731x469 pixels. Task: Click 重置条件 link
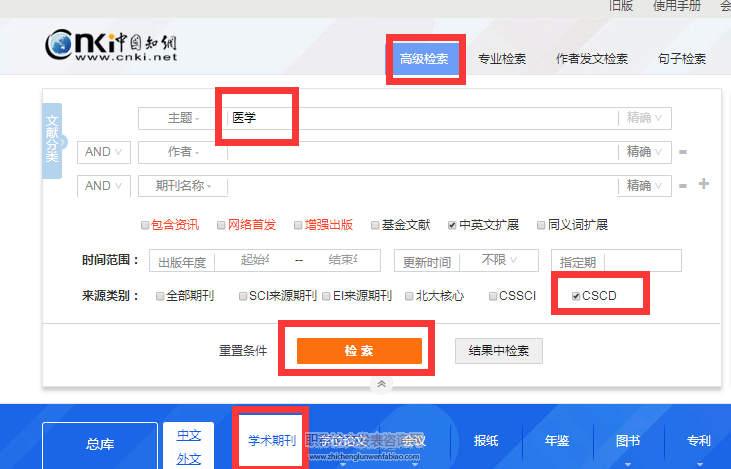point(243,351)
